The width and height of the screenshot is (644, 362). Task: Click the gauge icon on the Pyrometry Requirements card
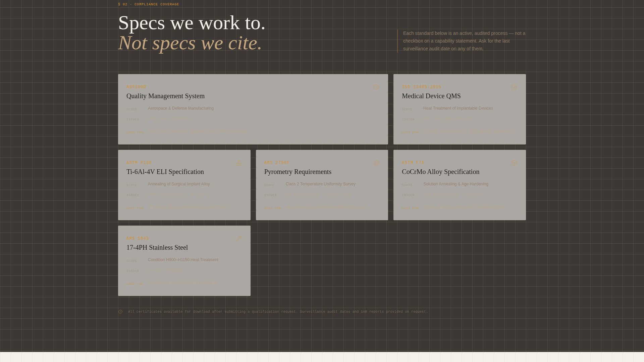point(376,163)
